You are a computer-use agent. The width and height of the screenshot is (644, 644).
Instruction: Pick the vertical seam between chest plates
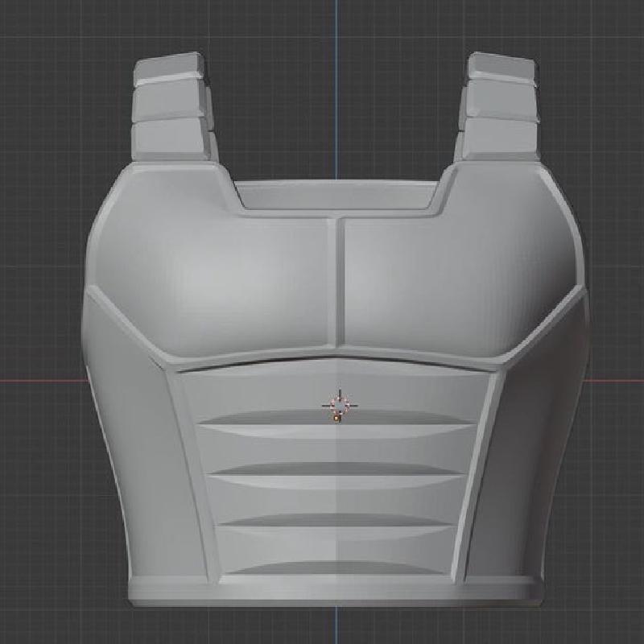tap(336, 282)
